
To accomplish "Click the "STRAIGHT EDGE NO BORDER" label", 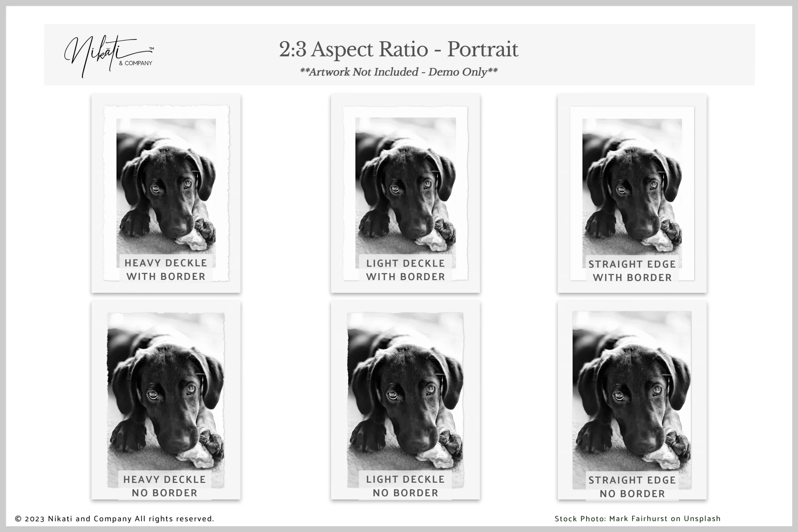I will click(632, 487).
